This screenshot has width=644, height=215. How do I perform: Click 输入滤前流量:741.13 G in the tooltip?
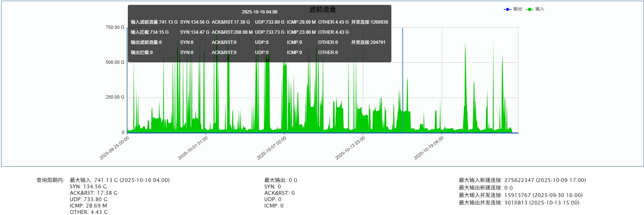click(x=154, y=22)
